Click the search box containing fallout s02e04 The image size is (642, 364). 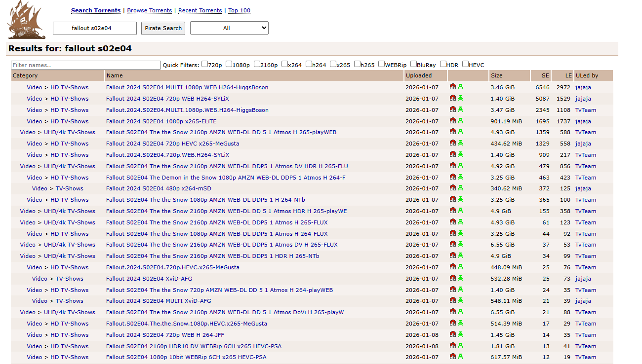[x=95, y=28]
